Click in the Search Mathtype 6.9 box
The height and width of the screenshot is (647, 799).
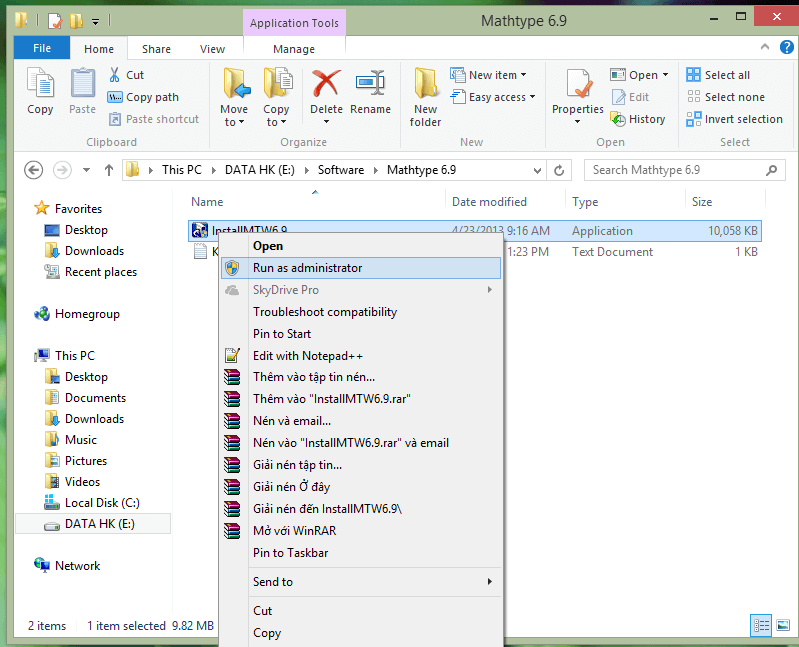point(684,170)
